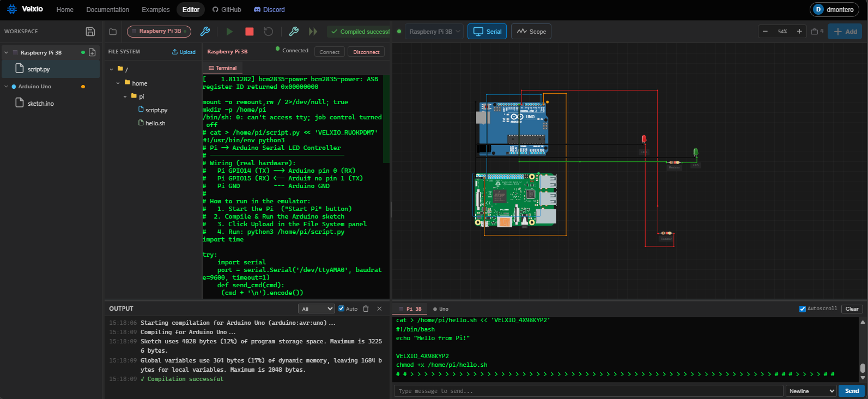Open the All filter dropdown in Output
This screenshot has height=399, width=868.
(317, 309)
